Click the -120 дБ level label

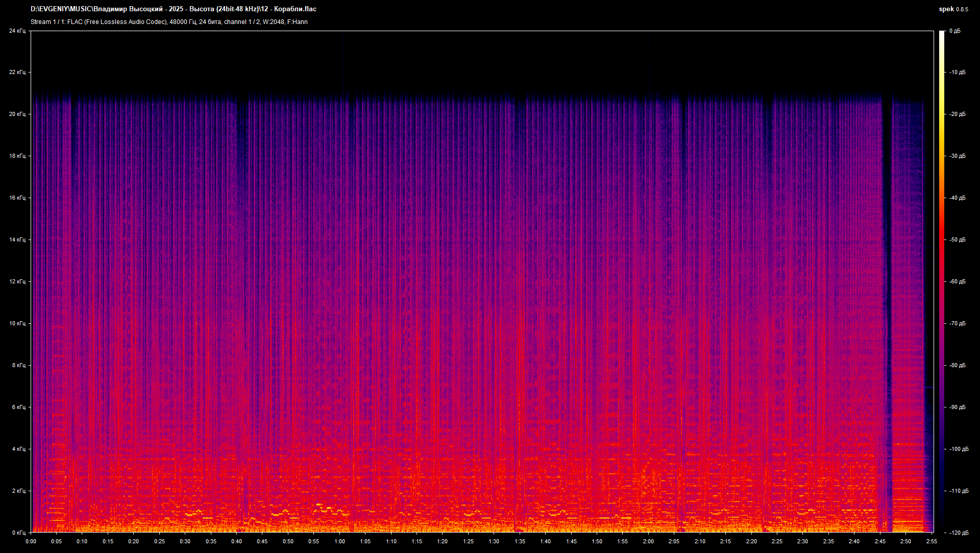coord(959,533)
